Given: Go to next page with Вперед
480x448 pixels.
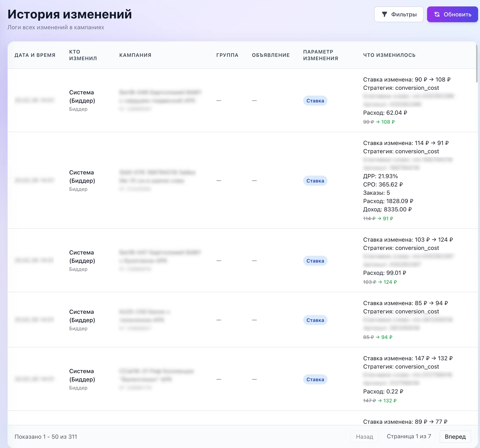Looking at the screenshot, I should point(455,437).
